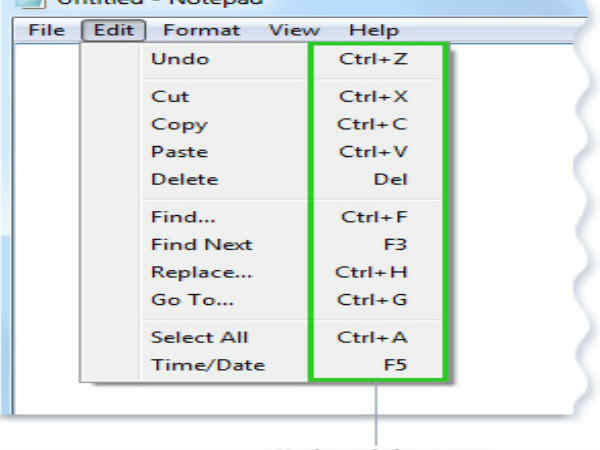This screenshot has width=600, height=450.
Task: Open the File menu
Action: coord(46,30)
